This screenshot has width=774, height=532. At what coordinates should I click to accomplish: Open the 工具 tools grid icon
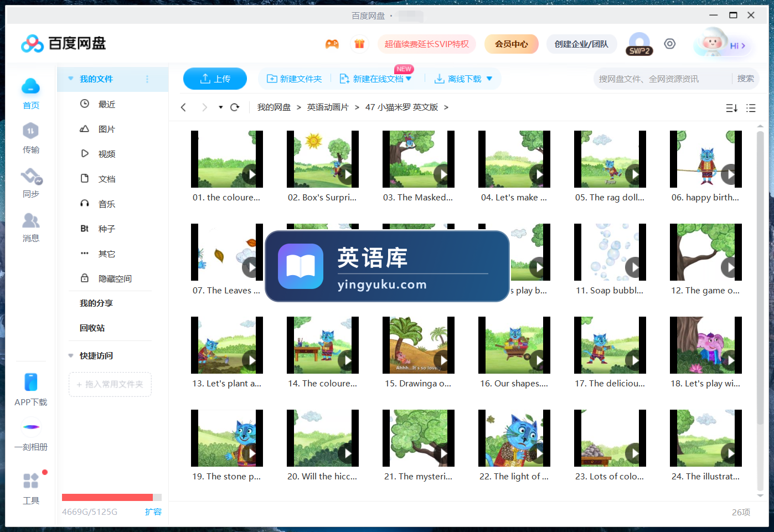(x=31, y=481)
